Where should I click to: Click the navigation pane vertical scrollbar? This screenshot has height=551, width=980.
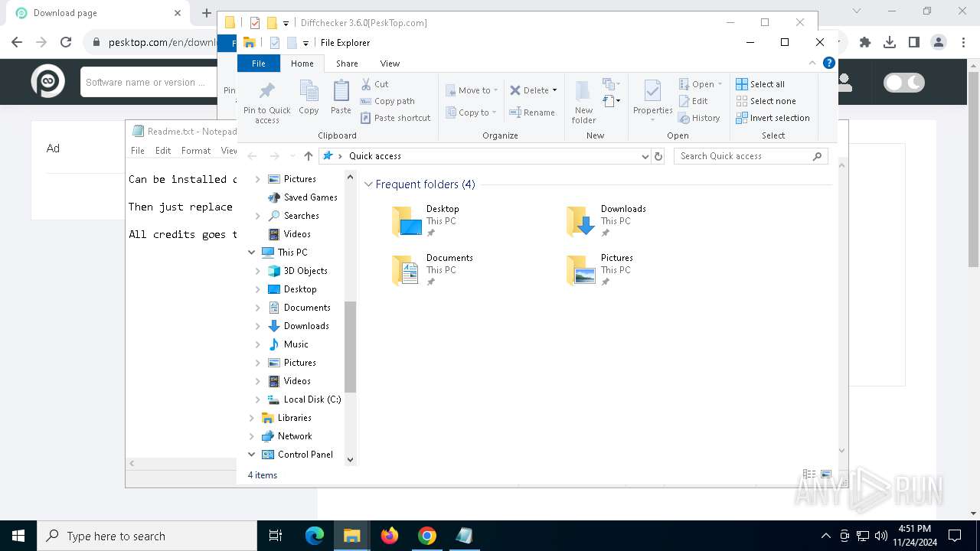coord(351,346)
